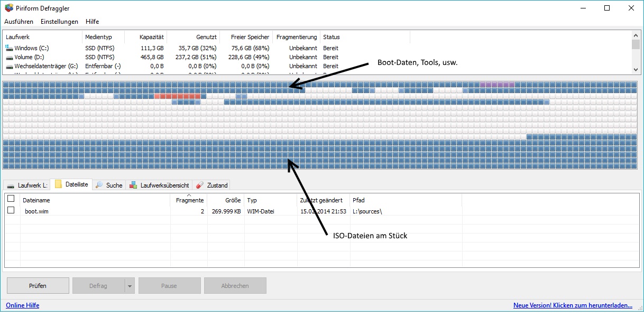Click the Volume (D:) drive icon
Screen dimensions: 644x317
click(x=9, y=57)
